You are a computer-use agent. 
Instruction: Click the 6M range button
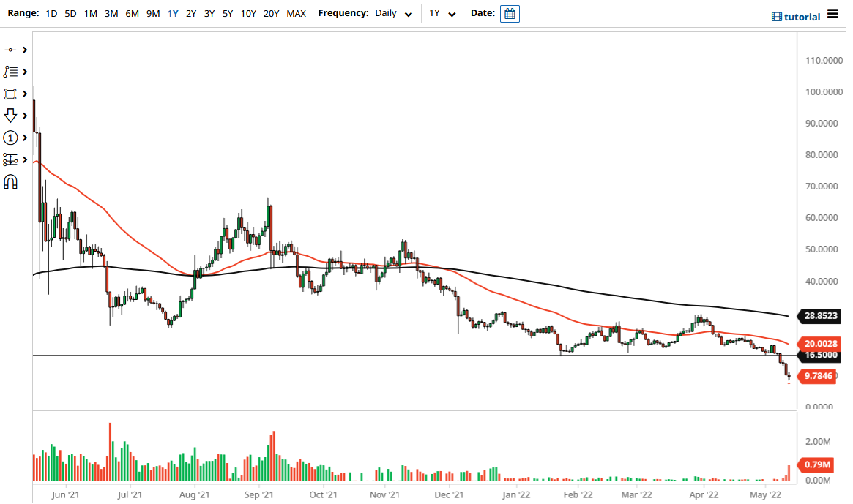coord(132,13)
